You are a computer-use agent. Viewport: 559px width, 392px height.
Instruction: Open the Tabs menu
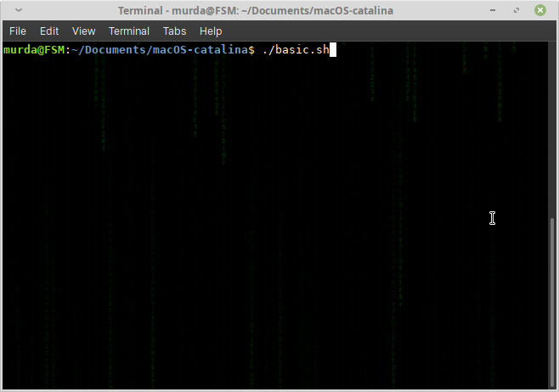coord(174,31)
